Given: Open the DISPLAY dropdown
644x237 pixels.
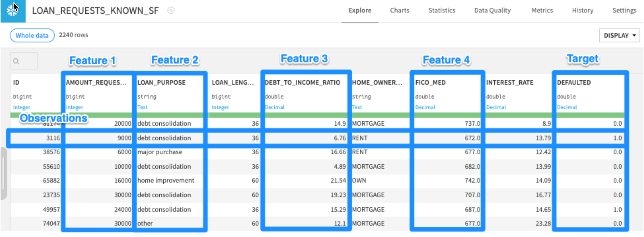Looking at the screenshot, I should point(619,36).
